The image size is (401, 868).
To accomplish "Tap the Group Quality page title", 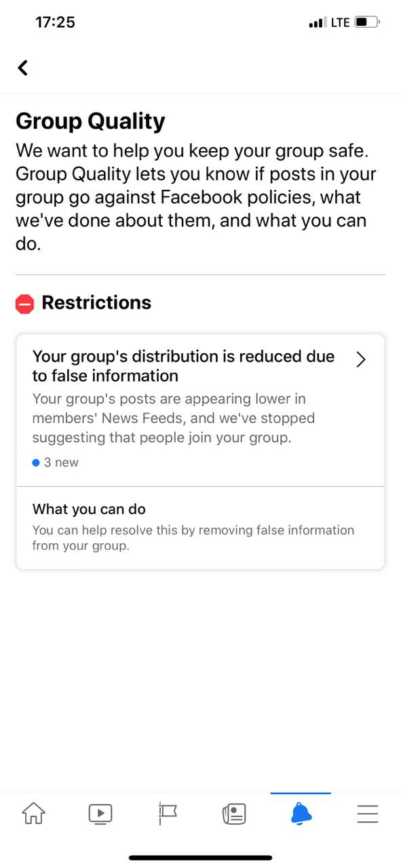I will [x=90, y=121].
